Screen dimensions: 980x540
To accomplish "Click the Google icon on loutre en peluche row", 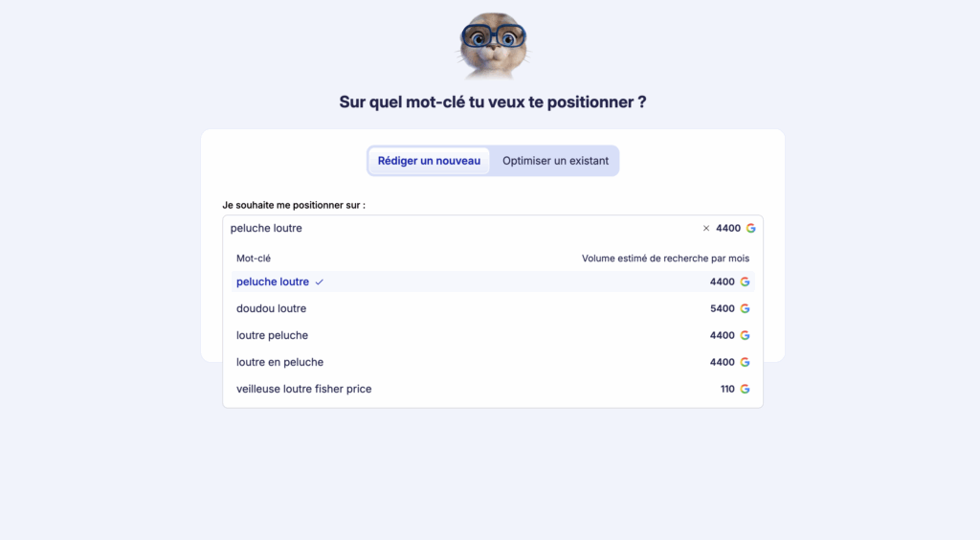I will [745, 363].
